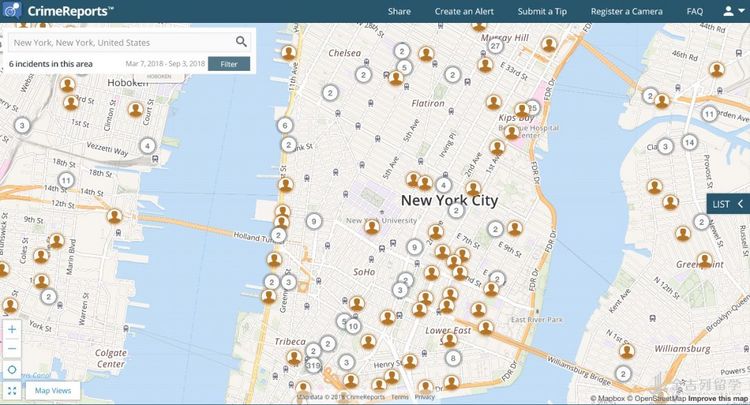Click the cluster marker labeled 11
750x405 pixels.
pyautogui.click(x=66, y=181)
